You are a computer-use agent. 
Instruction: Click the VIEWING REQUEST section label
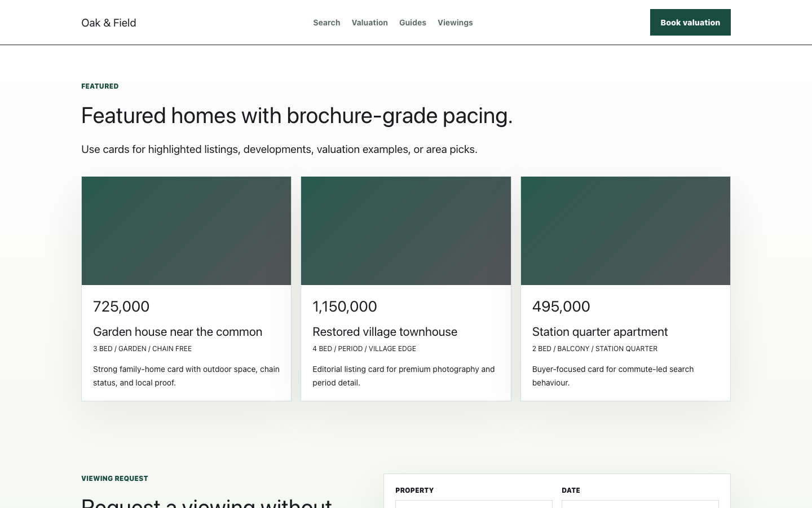(x=114, y=479)
